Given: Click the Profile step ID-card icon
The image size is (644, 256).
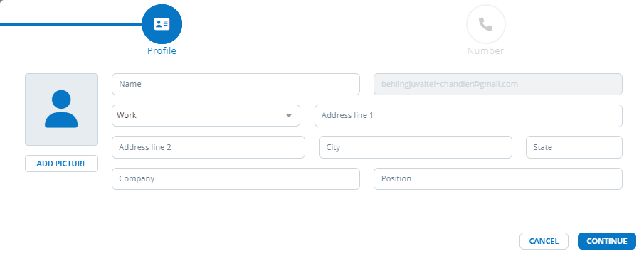Looking at the screenshot, I should pyautogui.click(x=162, y=24).
